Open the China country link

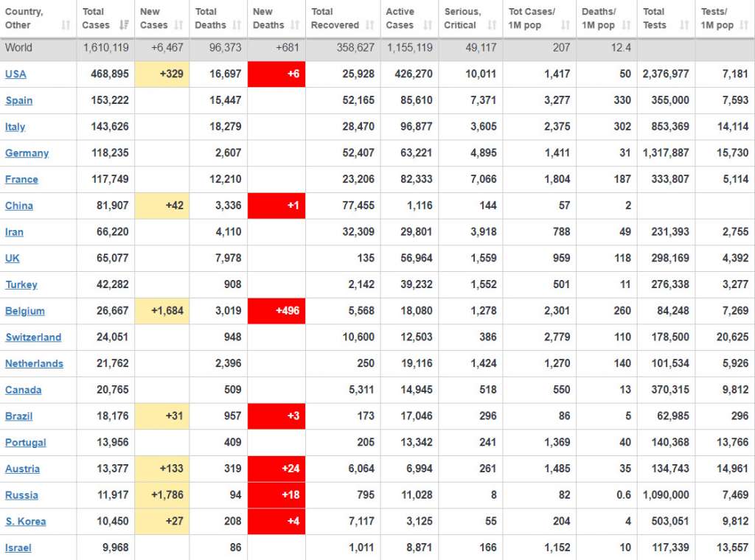click(18, 206)
